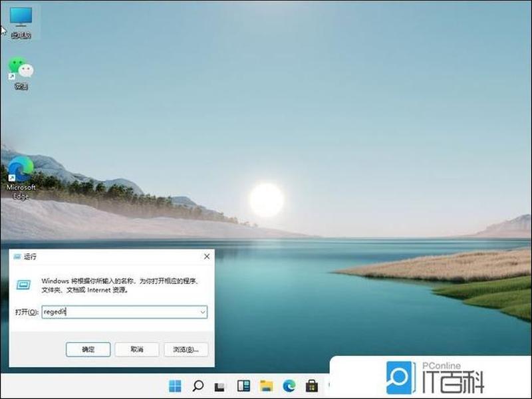
Task: Click the Run dialog title bar icon
Action: [17, 257]
